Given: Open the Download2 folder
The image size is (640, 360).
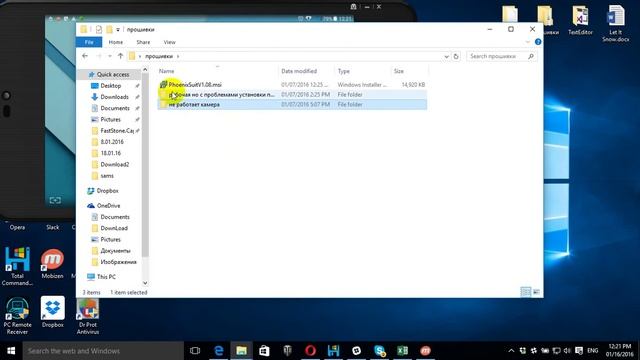Looking at the screenshot, I should pos(114,164).
